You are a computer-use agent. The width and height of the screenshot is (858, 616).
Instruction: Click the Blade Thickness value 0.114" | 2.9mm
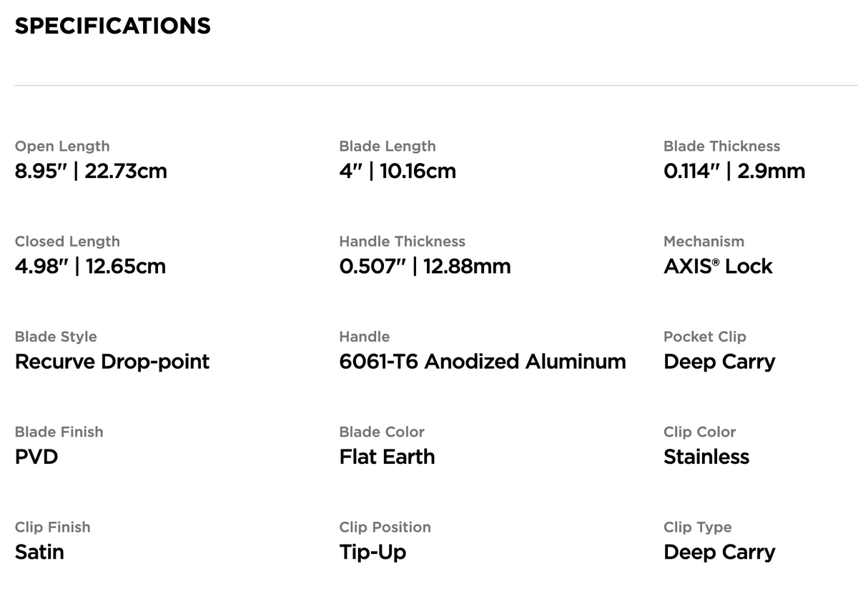pyautogui.click(x=734, y=172)
